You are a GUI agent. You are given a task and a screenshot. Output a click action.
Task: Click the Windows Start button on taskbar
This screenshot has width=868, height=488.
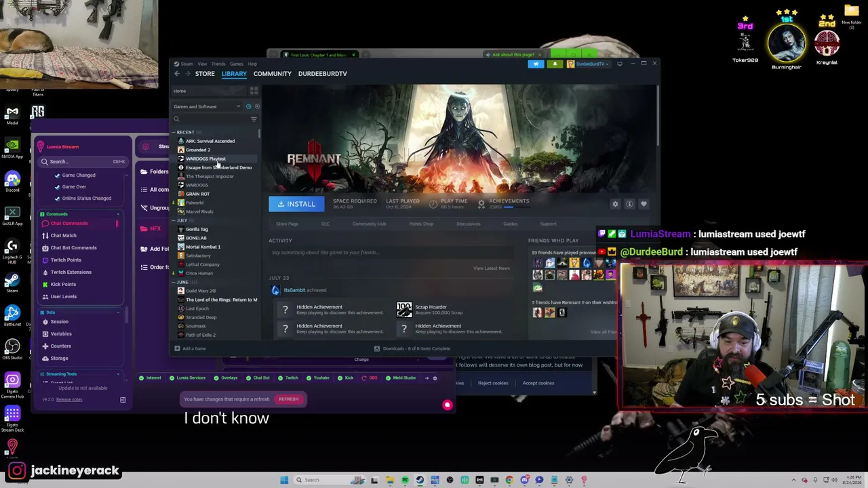click(x=284, y=480)
